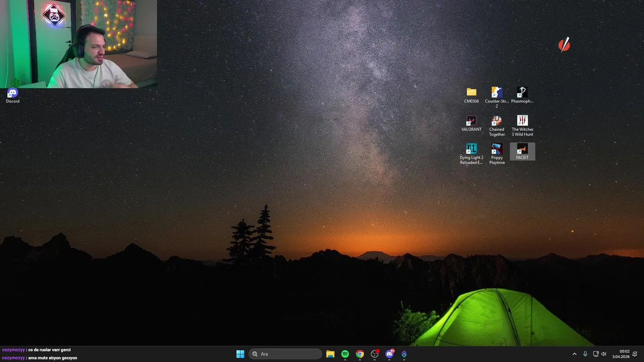Viewport: 644px width, 362px height.
Task: Open Google Chrome from the taskbar
Action: (360, 354)
